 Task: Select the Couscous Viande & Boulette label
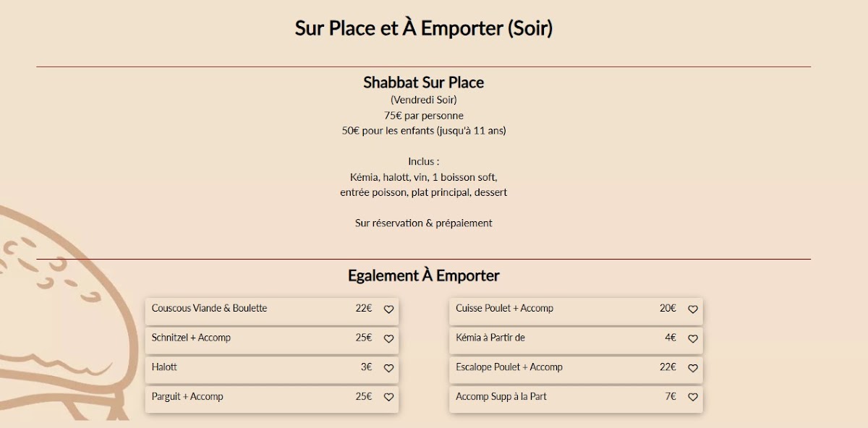click(x=209, y=309)
